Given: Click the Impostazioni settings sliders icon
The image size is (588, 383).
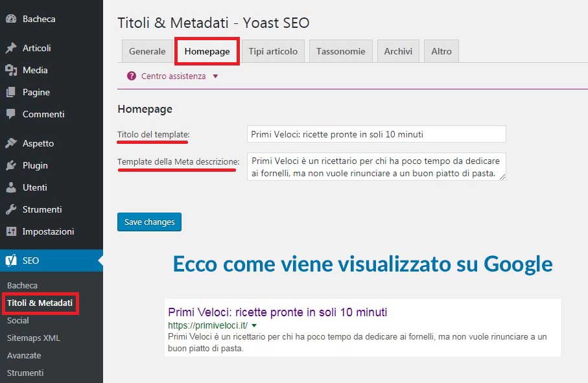Looking at the screenshot, I should [x=11, y=231].
